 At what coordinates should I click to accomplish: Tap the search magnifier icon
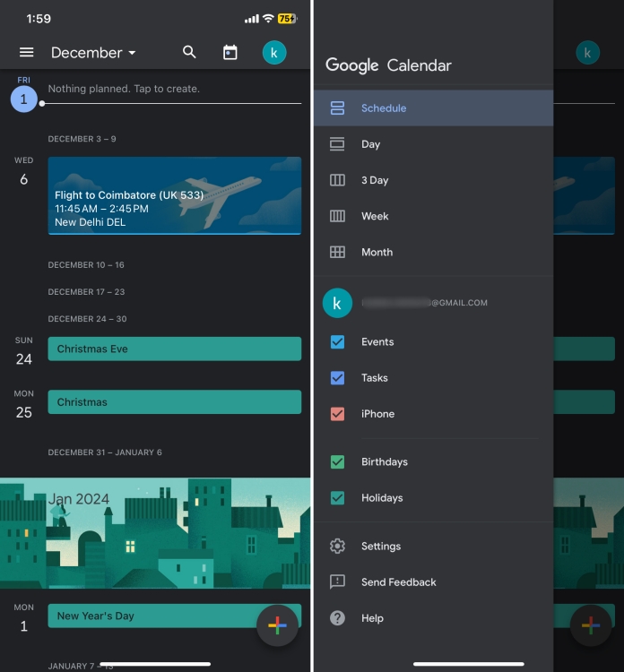point(189,52)
